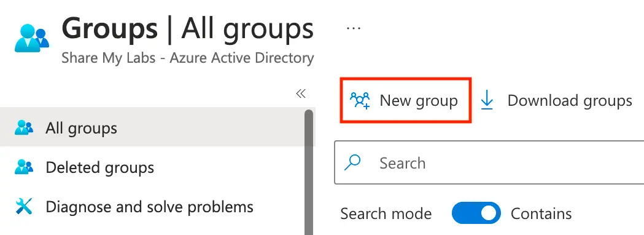Click the Contains label text
This screenshot has height=235, width=644.
541,213
